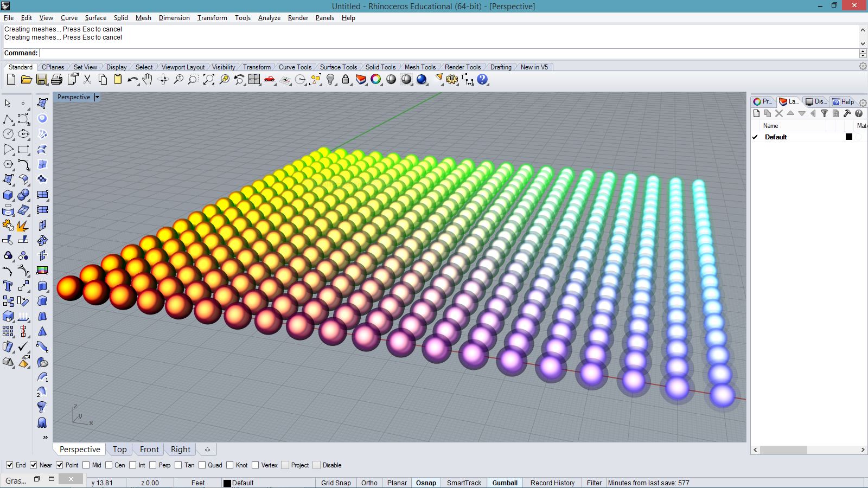Expand more sidebar tools chevron
This screenshot has width=868, height=488.
pyautogui.click(x=45, y=437)
